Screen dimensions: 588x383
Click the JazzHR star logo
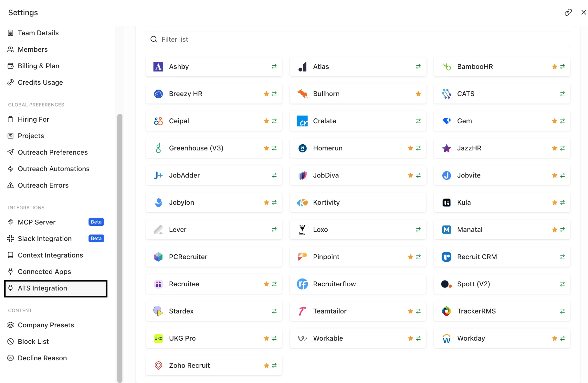tap(446, 148)
